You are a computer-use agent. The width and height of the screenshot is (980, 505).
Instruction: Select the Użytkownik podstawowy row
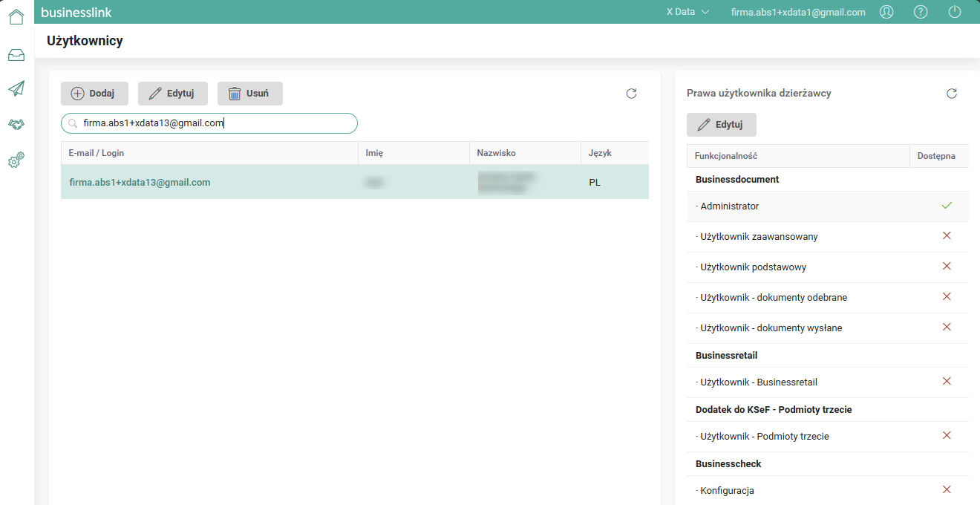tap(828, 267)
